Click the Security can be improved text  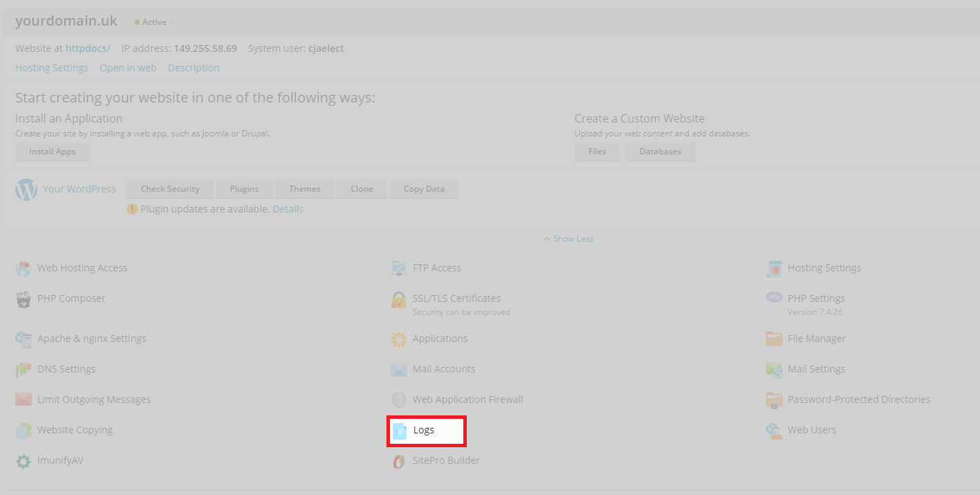[461, 312]
